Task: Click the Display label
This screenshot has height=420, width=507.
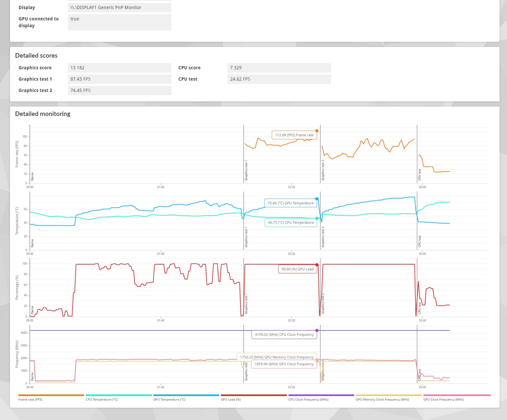Action: 27,7
